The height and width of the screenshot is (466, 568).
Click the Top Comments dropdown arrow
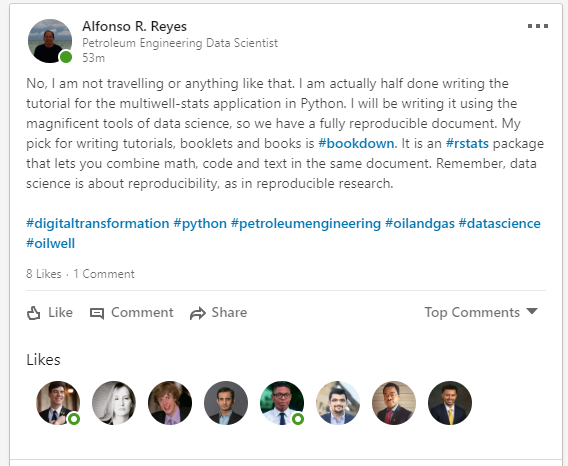coord(532,311)
